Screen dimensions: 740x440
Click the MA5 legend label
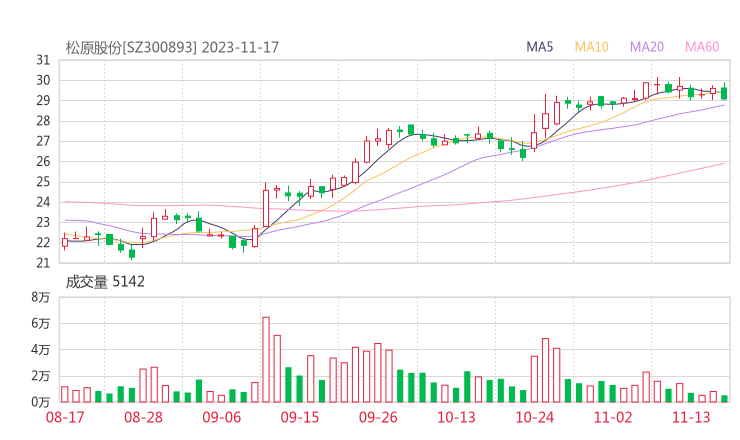tap(539, 47)
